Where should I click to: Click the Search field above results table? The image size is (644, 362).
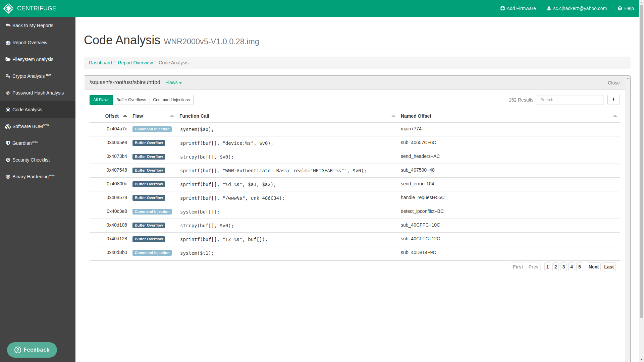pyautogui.click(x=570, y=100)
